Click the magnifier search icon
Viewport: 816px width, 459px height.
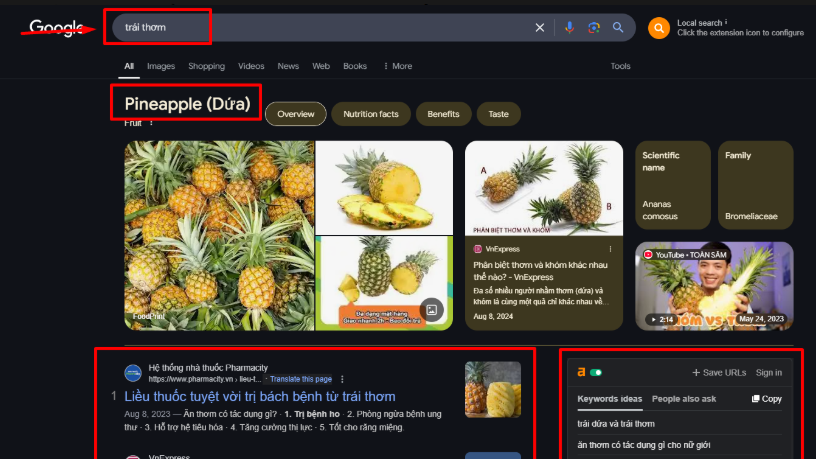pyautogui.click(x=618, y=28)
